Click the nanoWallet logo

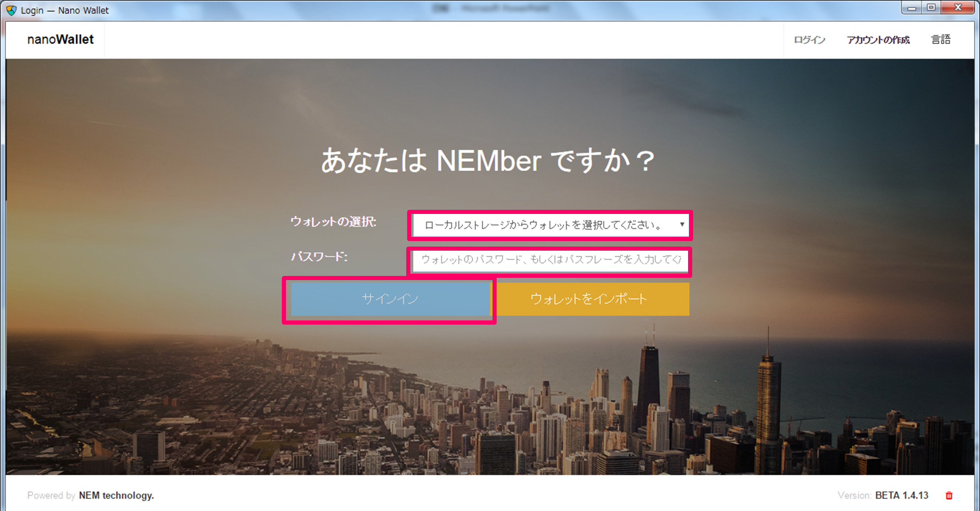(60, 39)
